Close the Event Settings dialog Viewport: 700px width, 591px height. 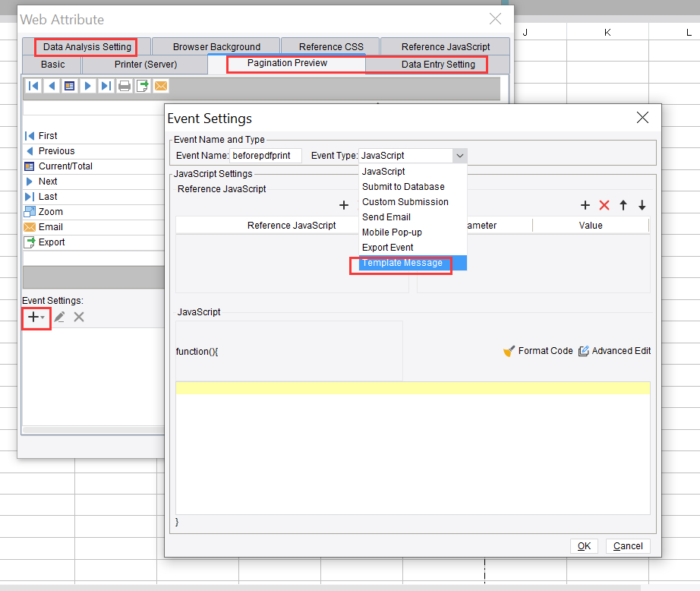tap(642, 118)
